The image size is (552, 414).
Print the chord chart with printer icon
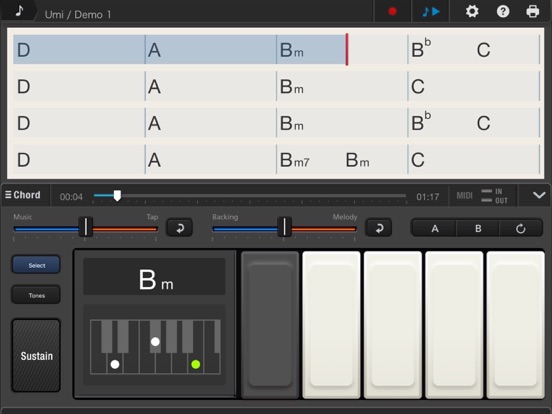(x=532, y=12)
